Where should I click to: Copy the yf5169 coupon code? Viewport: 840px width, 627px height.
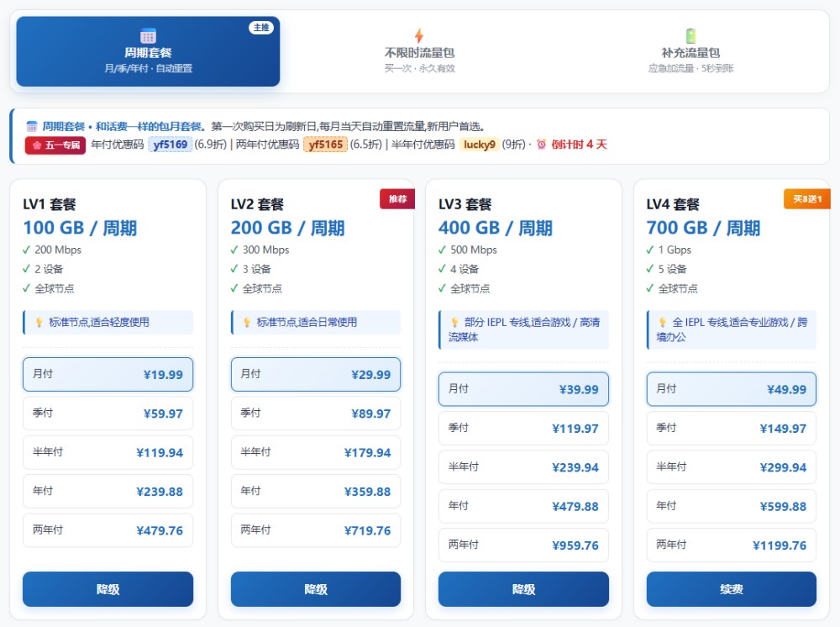(170, 145)
